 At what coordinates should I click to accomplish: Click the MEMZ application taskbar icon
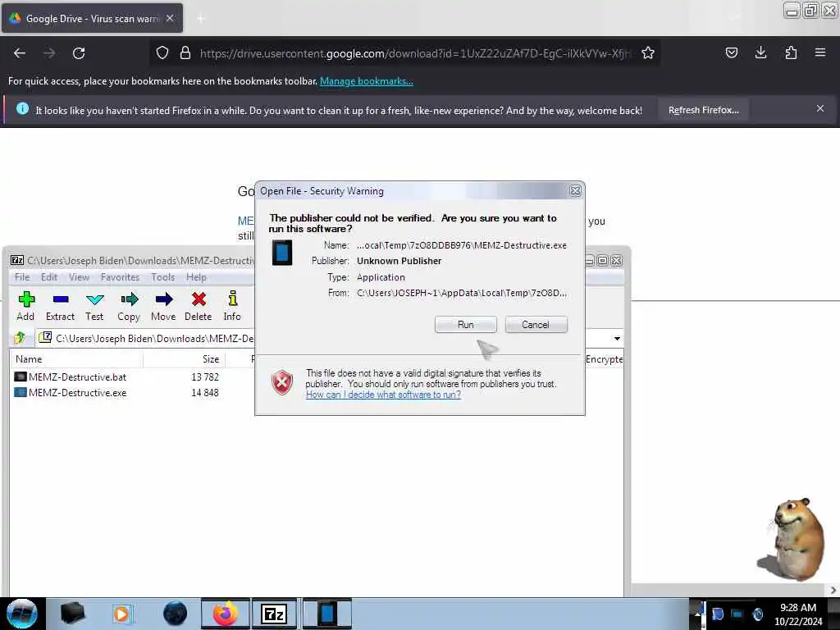tap(326, 614)
